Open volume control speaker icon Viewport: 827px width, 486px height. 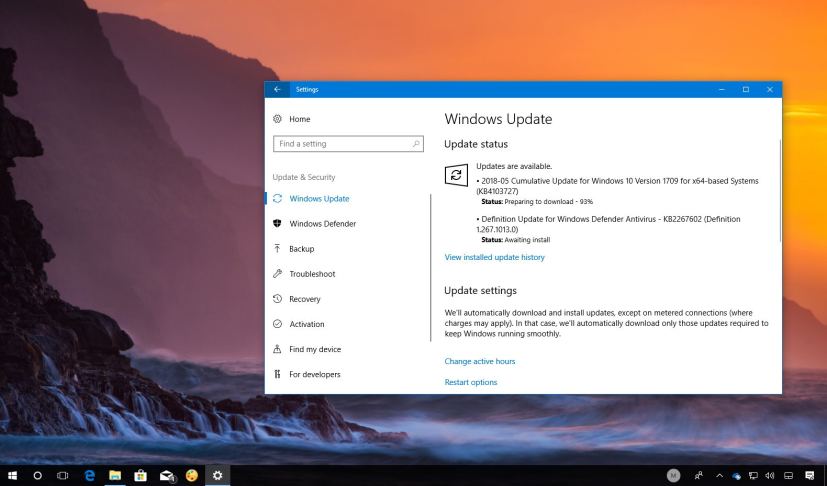(770, 475)
